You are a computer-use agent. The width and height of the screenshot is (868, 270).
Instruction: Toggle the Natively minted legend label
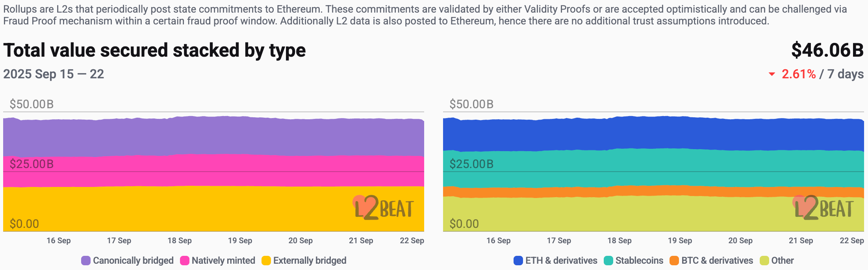[223, 261]
